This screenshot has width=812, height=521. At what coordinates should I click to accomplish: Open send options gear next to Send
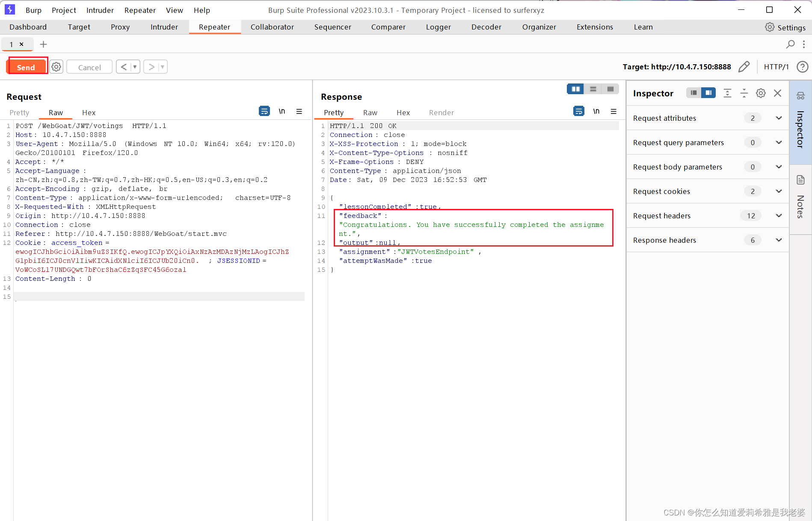[x=56, y=67]
